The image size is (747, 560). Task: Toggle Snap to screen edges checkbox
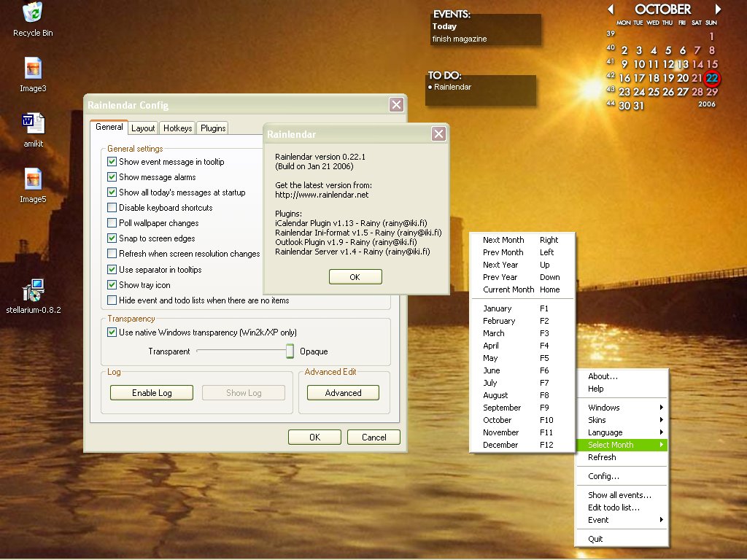coord(112,238)
